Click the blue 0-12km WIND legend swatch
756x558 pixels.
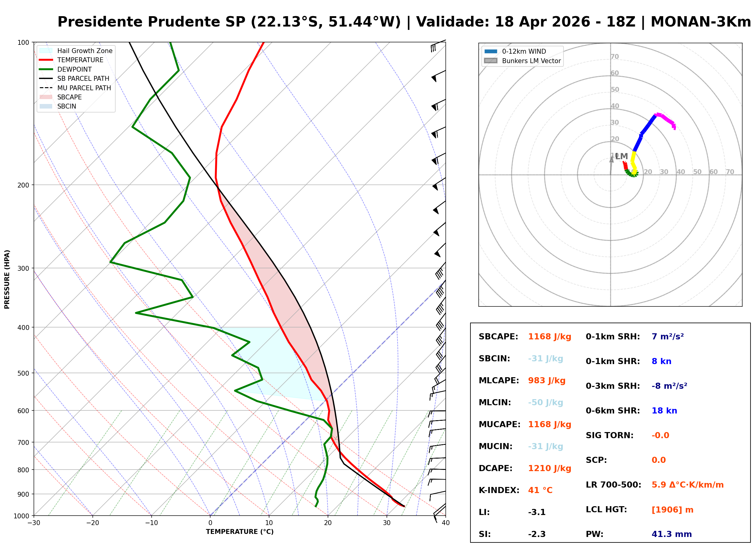(x=491, y=51)
